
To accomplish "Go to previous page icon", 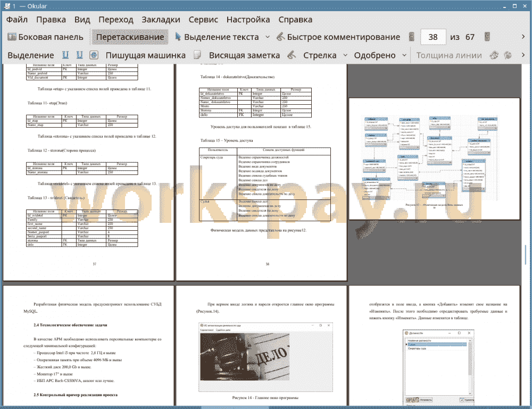I will pyautogui.click(x=412, y=37).
